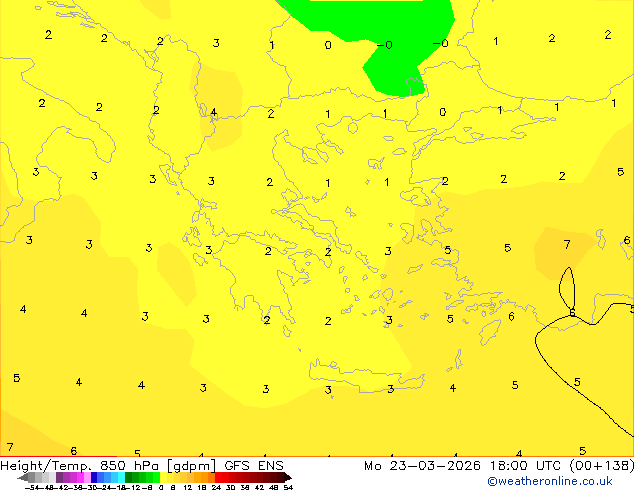
Task: Click the '7' value inside the darker orange patch
Action: tap(567, 244)
